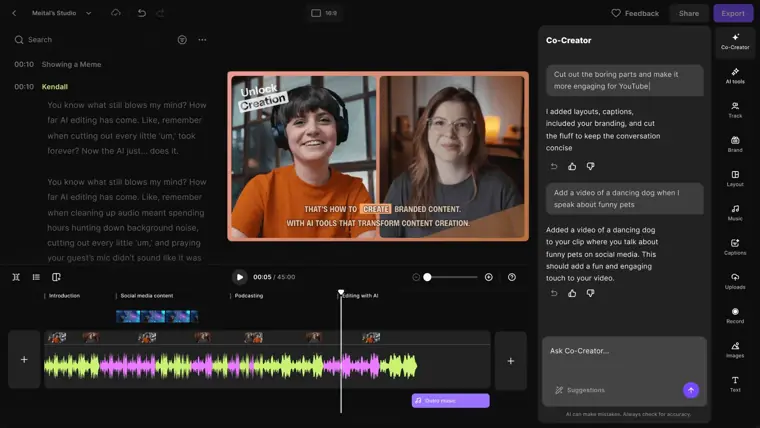This screenshot has width=760, height=428.
Task: Select the dancing dog video clip on timeline
Action: [x=157, y=317]
